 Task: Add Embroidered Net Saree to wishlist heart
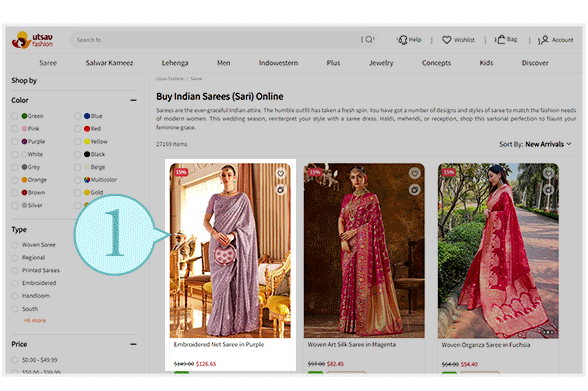coord(280,173)
